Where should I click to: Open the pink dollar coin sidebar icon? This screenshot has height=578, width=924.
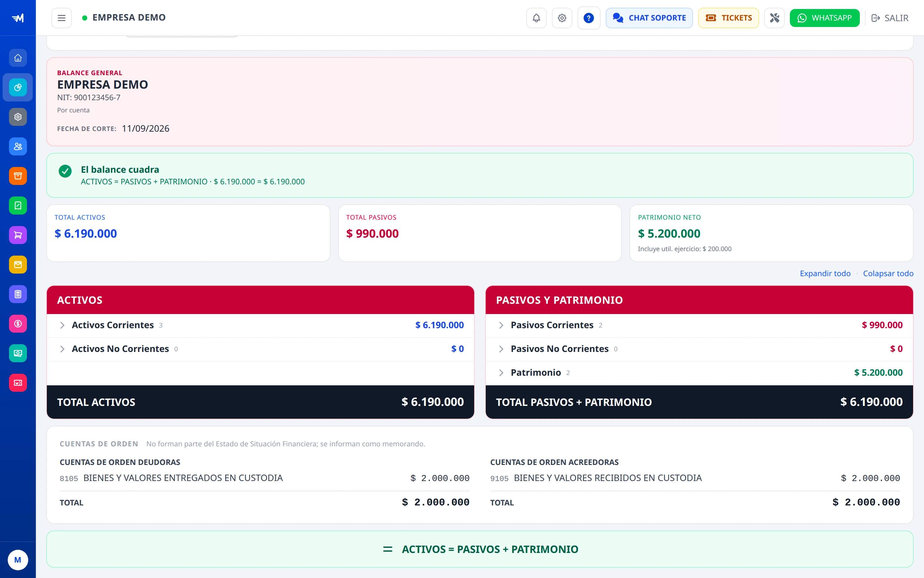[18, 324]
